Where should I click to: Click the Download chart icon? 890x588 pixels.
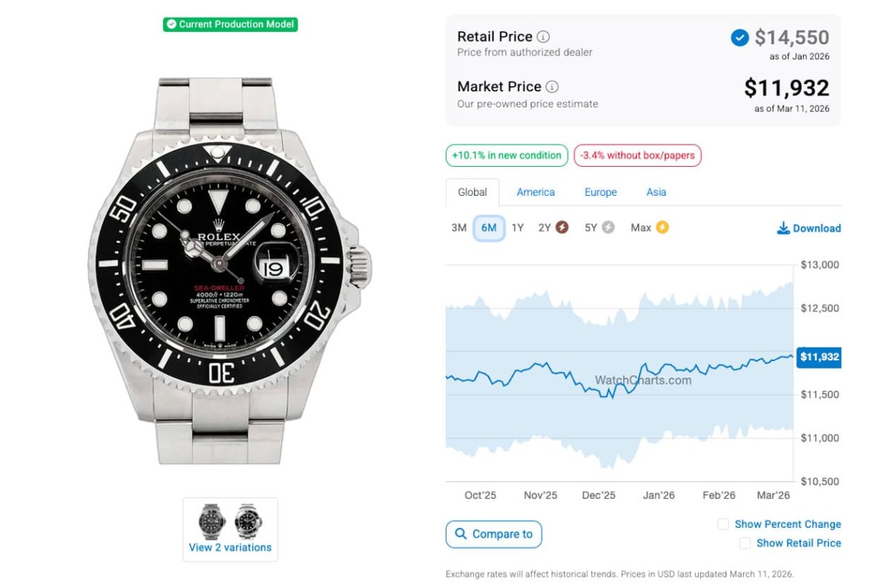[783, 228]
